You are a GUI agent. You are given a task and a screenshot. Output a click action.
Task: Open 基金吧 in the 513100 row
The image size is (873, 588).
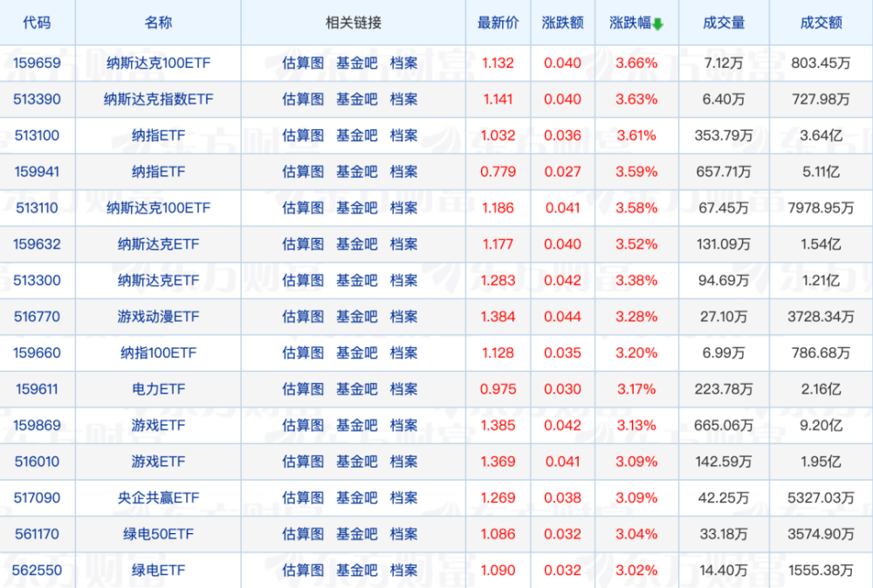(x=356, y=135)
